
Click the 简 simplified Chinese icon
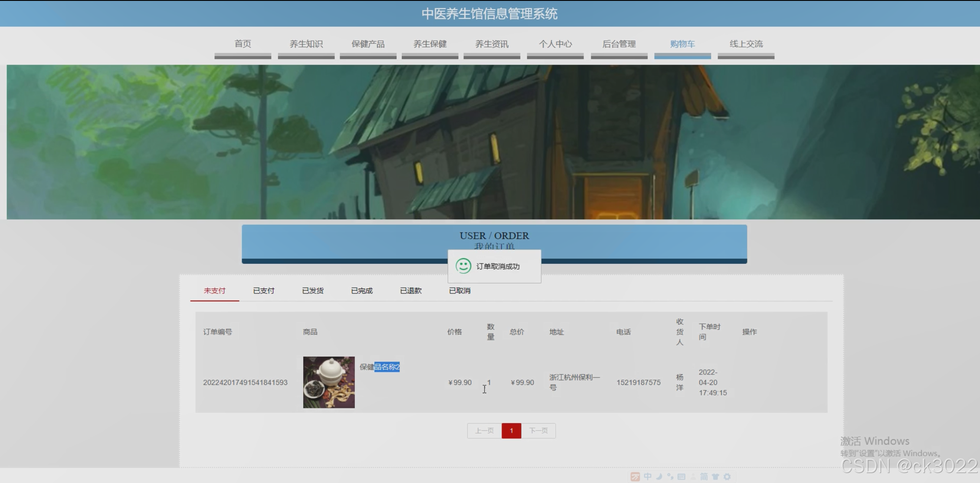[x=704, y=476]
